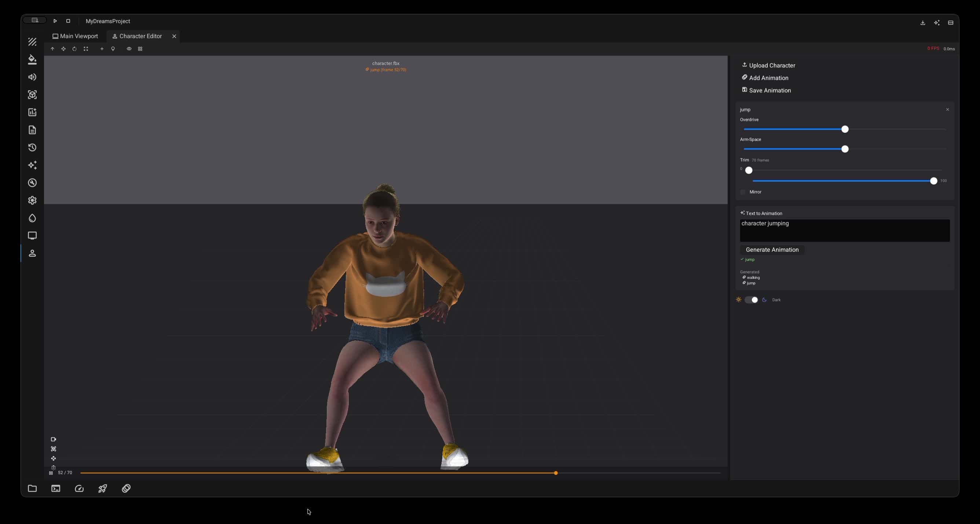Click Add Animation
Viewport: 980px width, 524px height.
(x=765, y=78)
